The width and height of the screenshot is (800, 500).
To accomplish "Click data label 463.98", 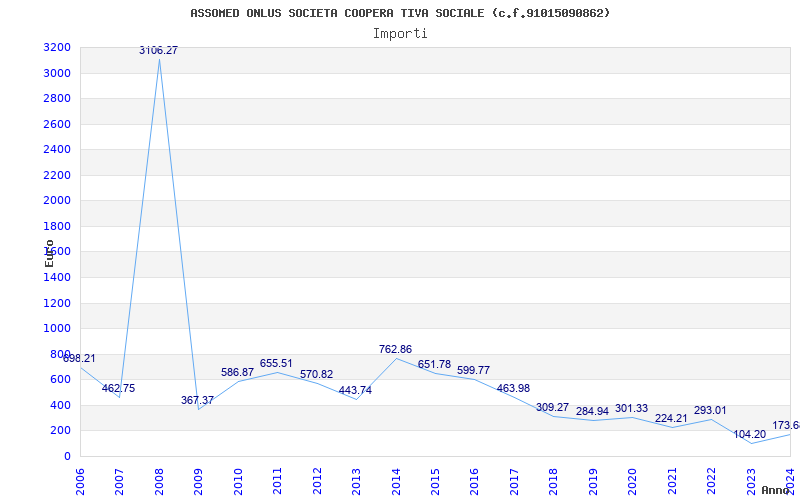I will pos(513,388).
